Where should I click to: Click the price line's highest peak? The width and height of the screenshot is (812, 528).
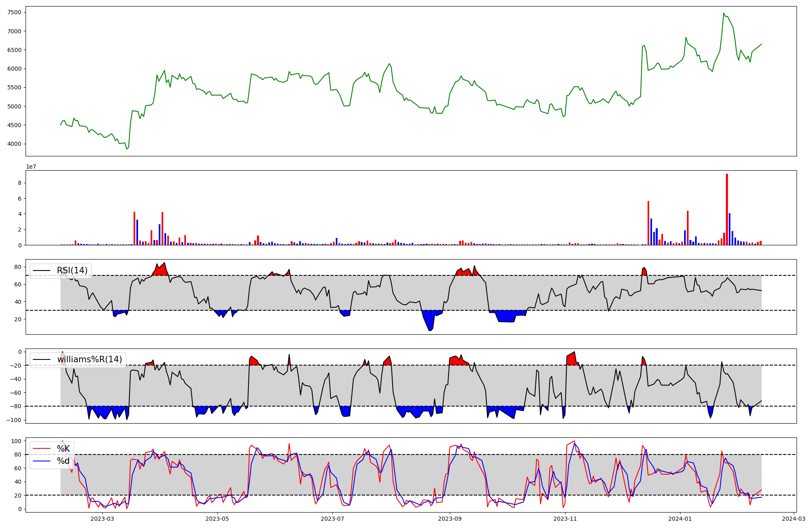click(x=723, y=13)
